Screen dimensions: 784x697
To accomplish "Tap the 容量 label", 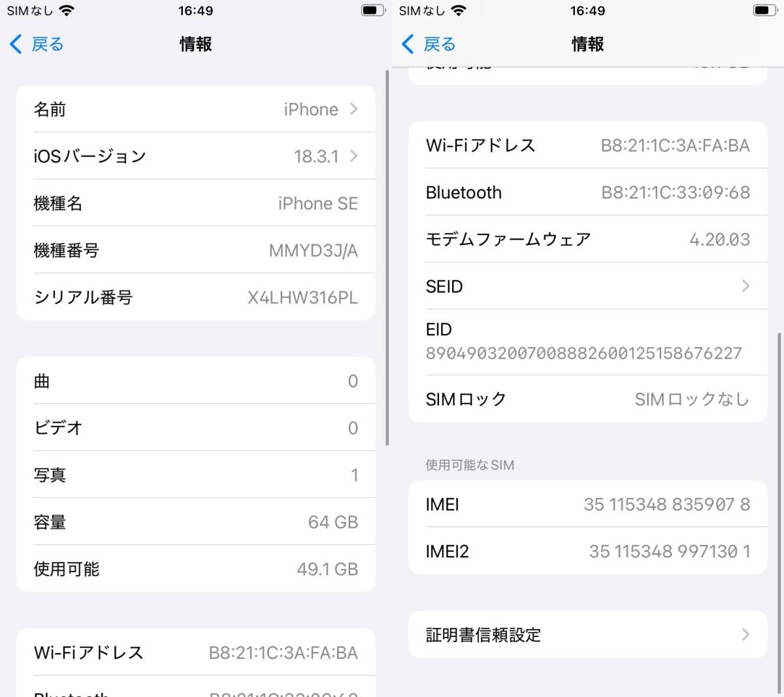I will [x=50, y=522].
